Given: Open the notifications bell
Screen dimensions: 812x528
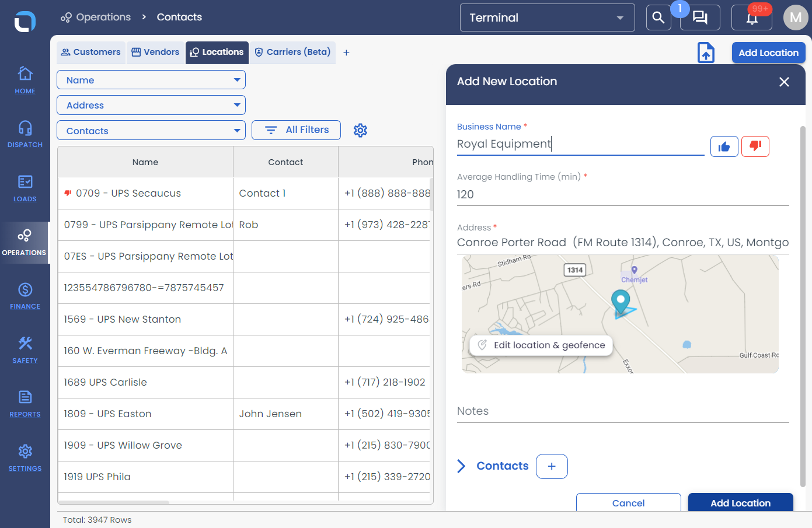Looking at the screenshot, I should coord(752,18).
